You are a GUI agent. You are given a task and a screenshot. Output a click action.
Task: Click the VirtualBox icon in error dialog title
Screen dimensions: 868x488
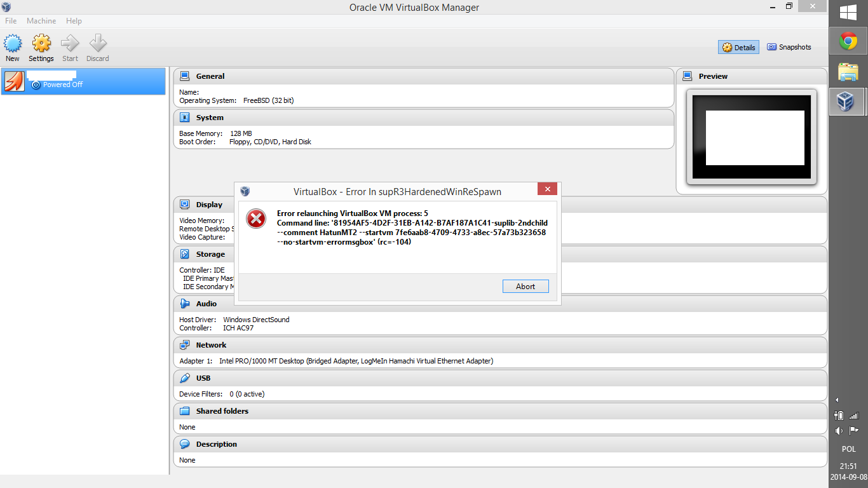pyautogui.click(x=245, y=191)
